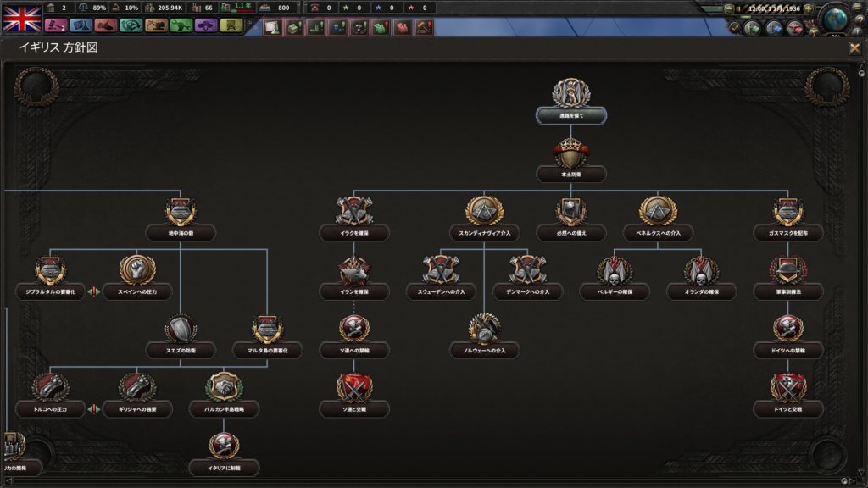Click the stability 89% indicator
This screenshot has width=868, height=488.
[x=92, y=8]
